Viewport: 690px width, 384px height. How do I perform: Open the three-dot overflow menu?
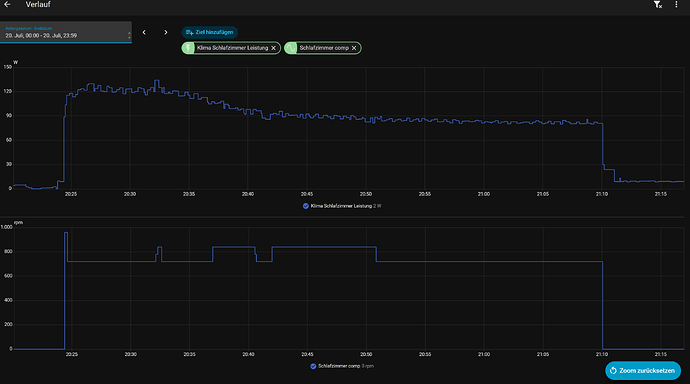pyautogui.click(x=676, y=4)
